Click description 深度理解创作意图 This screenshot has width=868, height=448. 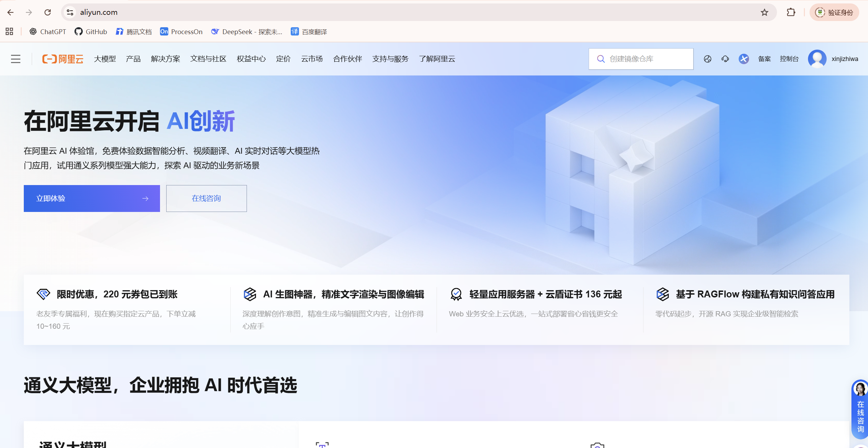tap(333, 320)
